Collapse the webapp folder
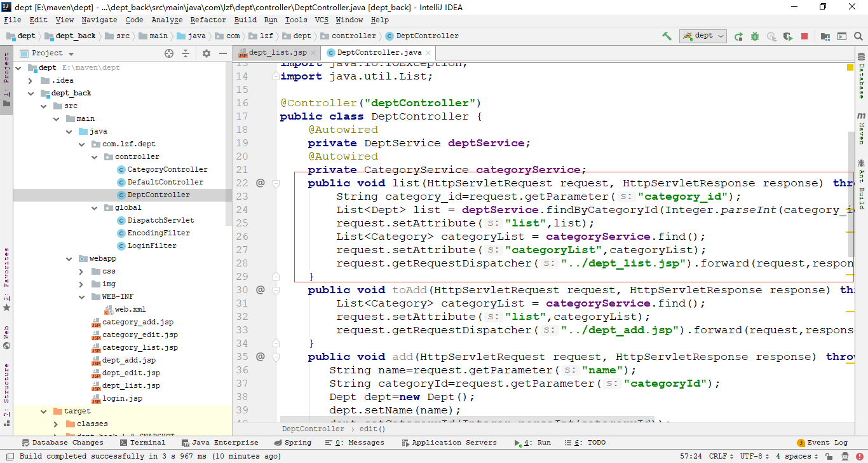 (x=68, y=258)
